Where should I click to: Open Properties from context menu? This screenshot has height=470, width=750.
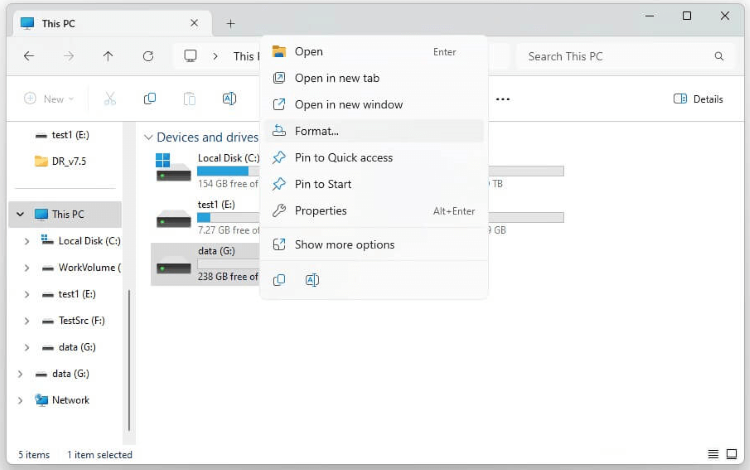pyautogui.click(x=374, y=210)
